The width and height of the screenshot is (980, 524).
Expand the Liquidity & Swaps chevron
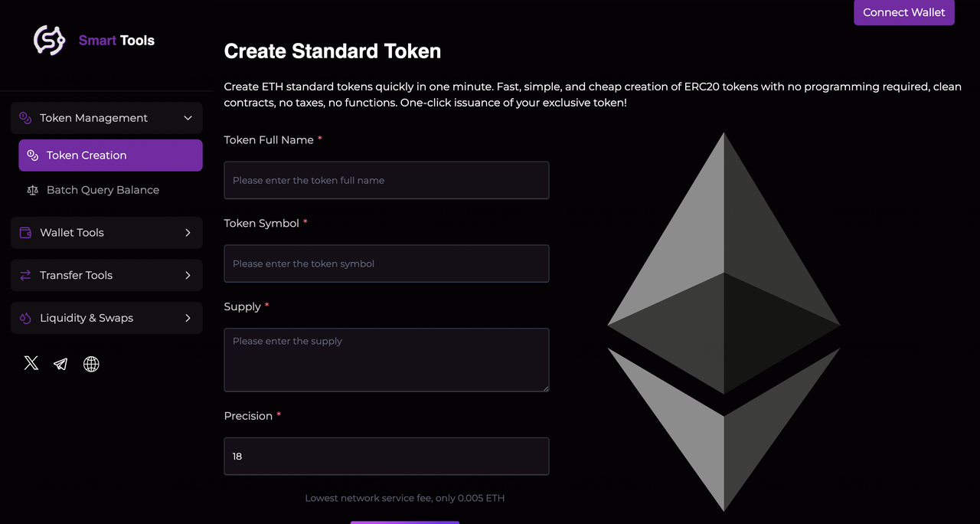pos(188,318)
